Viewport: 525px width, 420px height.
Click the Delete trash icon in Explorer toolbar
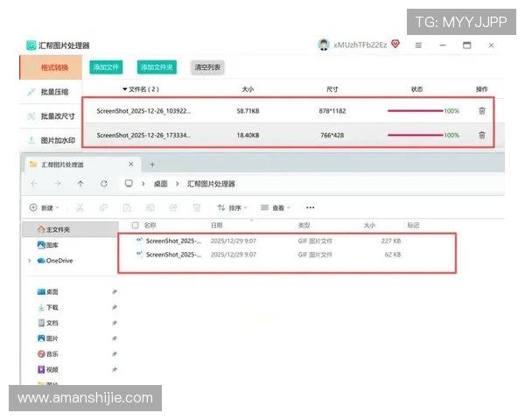197,207
